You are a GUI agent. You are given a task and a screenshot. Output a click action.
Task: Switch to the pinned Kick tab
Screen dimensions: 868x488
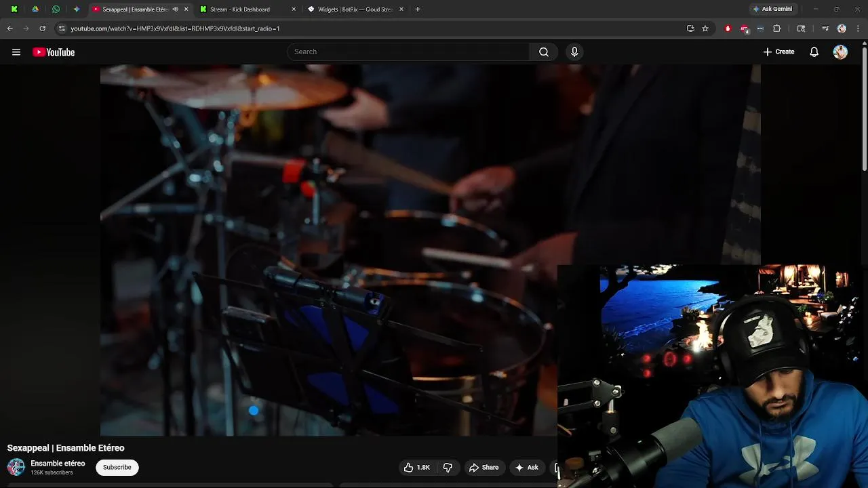click(x=14, y=9)
